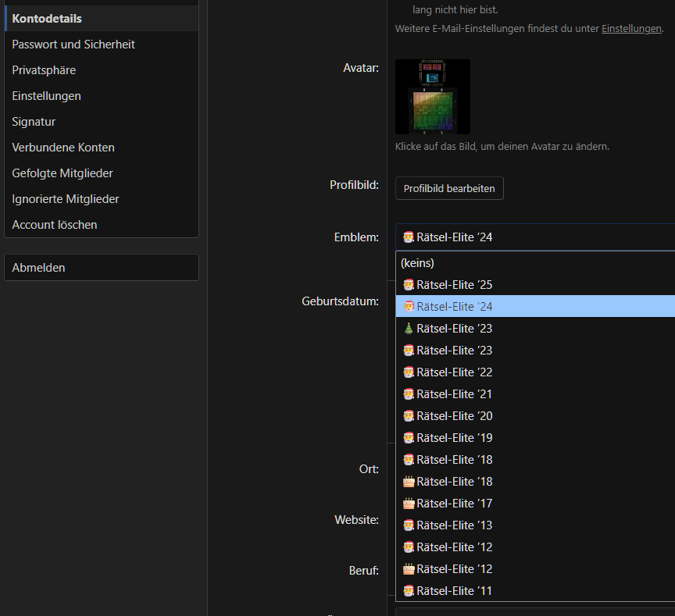Click Santa icon beside Rätsel-Elite '19
This screenshot has height=616, width=675.
409,438
